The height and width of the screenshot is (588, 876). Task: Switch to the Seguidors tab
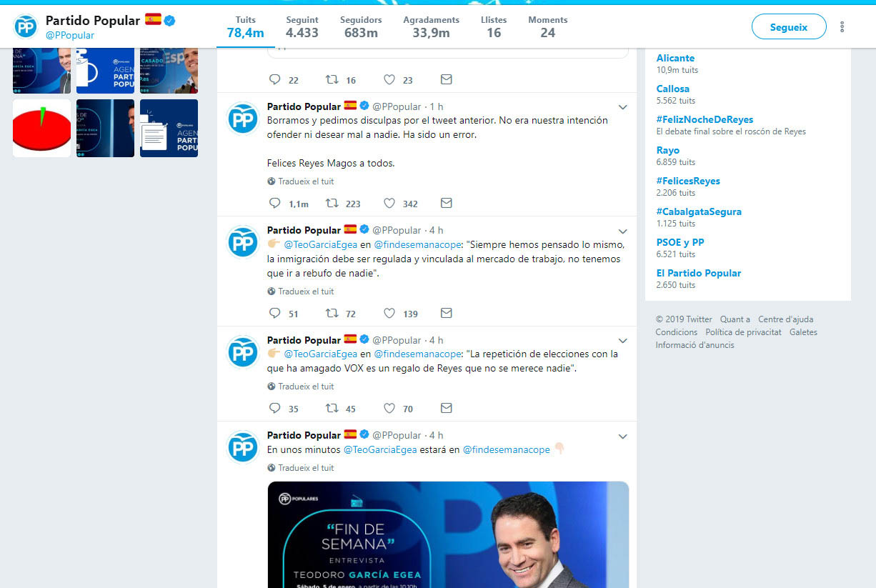361,26
